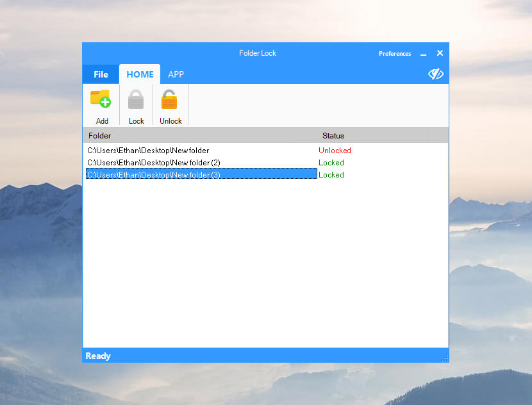Switch to the APP tab
This screenshot has width=532, height=405.
[176, 74]
